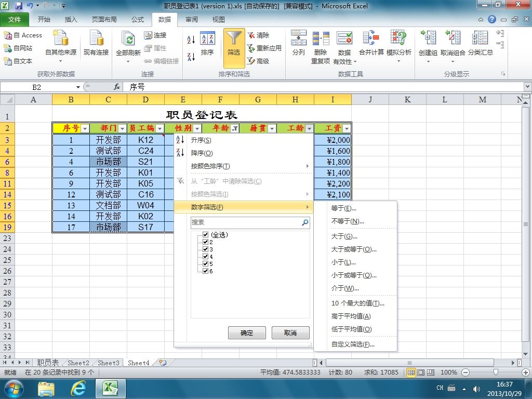Sort descending Z to A ribbon icon
This screenshot has width=532, height=399.
(191, 57)
